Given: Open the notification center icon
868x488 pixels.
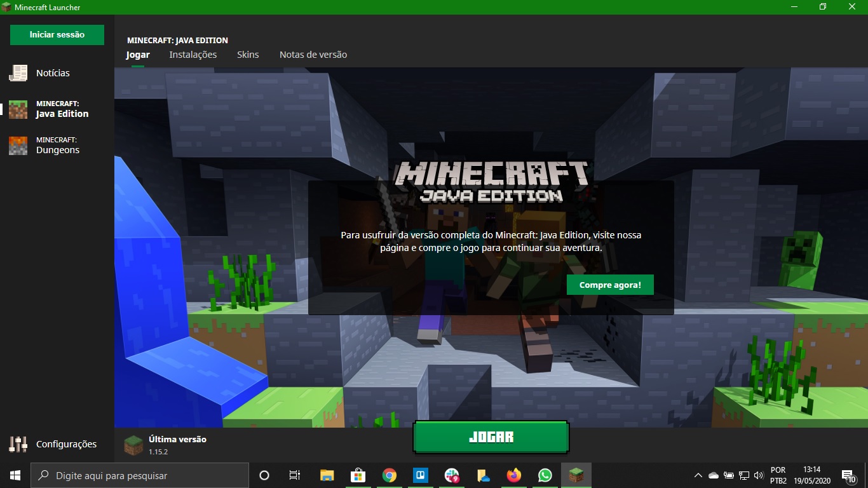Looking at the screenshot, I should pos(849,475).
